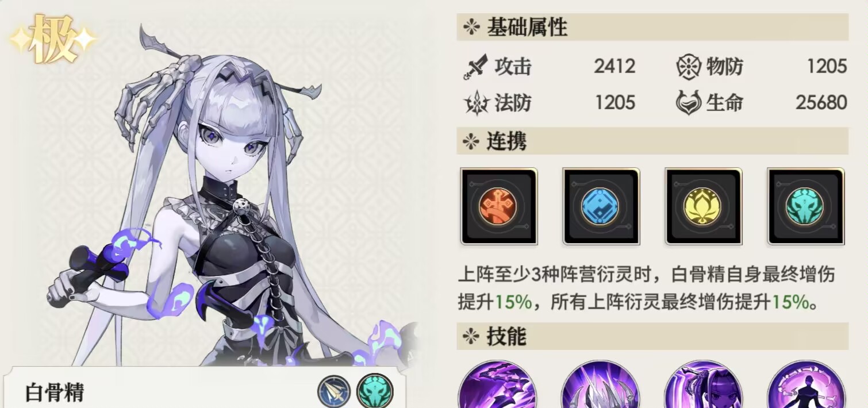Select the orange faction link icon
Screen dimensions: 868x408
[x=498, y=206]
